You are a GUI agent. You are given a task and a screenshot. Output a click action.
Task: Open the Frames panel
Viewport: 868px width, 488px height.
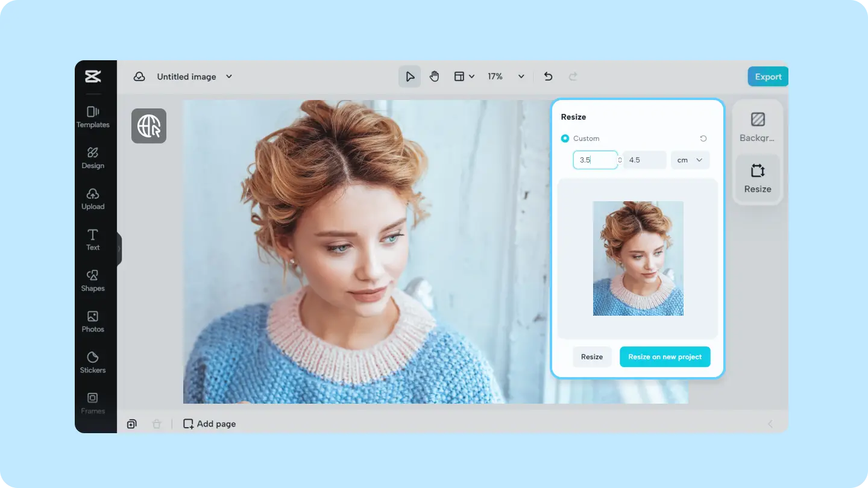93,404
